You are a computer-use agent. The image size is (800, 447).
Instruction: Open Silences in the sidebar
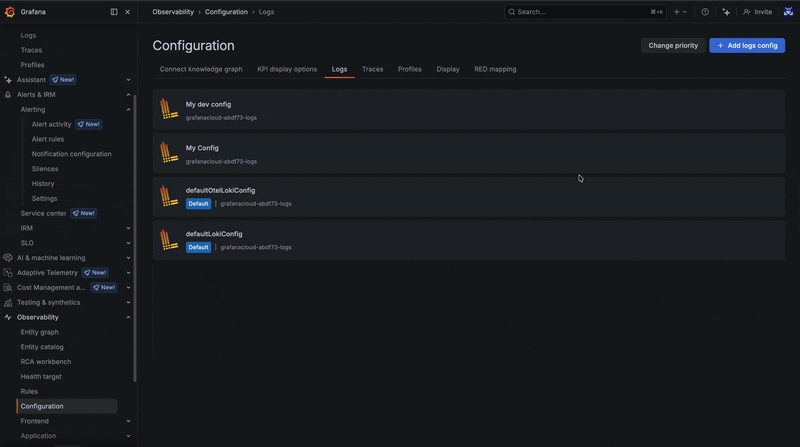click(x=45, y=168)
